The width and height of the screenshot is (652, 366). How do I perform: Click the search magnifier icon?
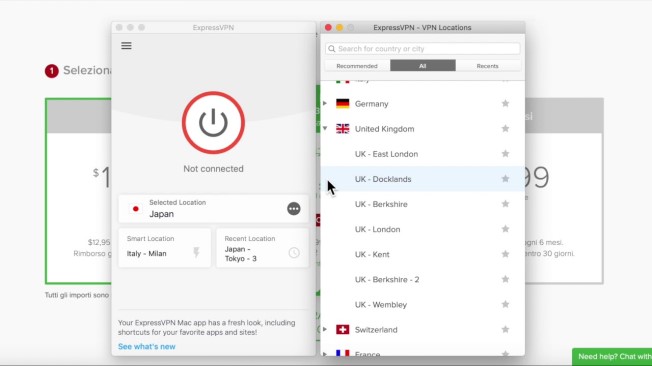point(331,49)
